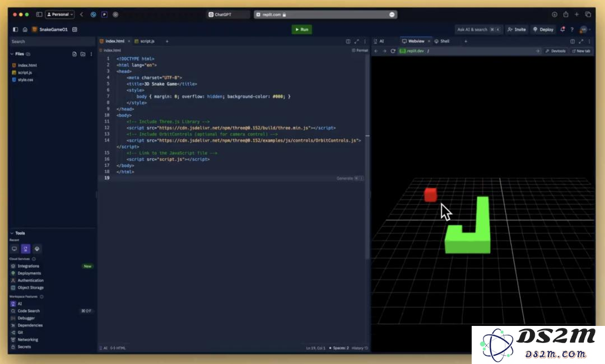
Task: Maximize the editor pane icon
Action: pyautogui.click(x=356, y=41)
